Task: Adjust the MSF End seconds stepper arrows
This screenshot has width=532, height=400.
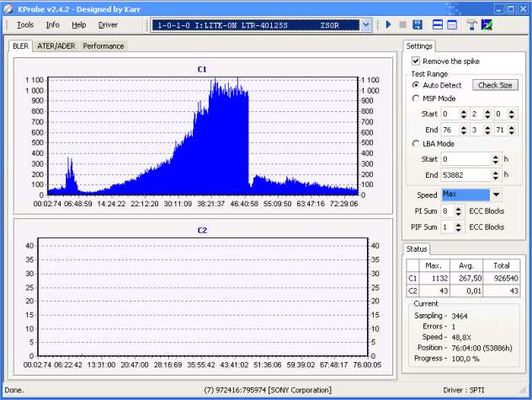Action: (487, 130)
